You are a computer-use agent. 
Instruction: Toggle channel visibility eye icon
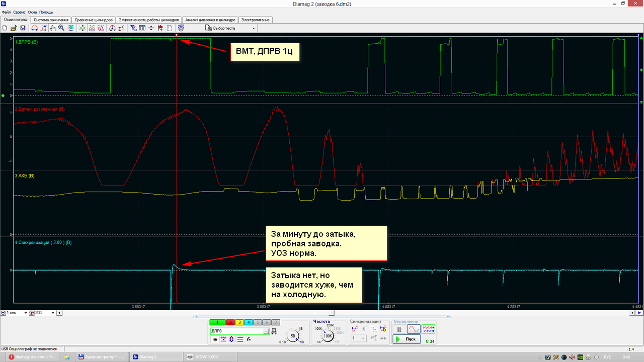pyautogui.click(x=215, y=339)
